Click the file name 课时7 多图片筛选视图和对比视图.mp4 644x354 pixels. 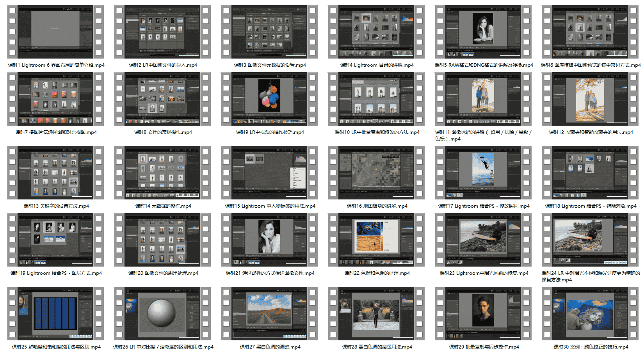coord(56,132)
